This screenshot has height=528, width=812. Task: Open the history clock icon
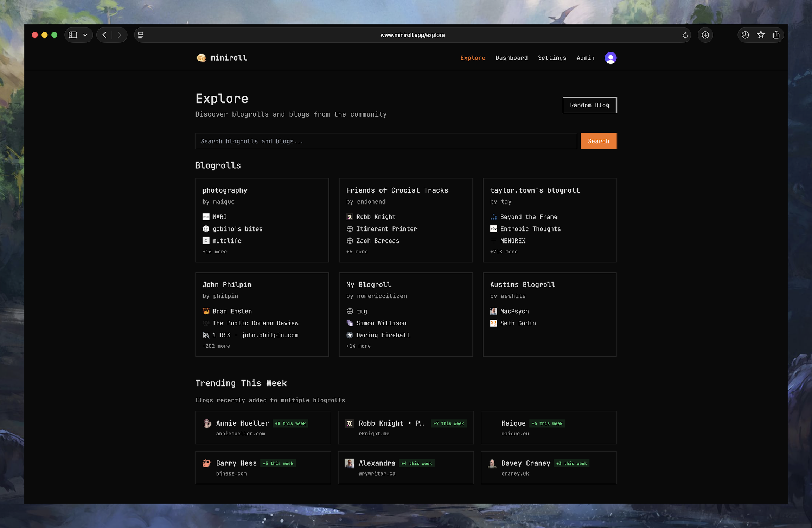745,35
